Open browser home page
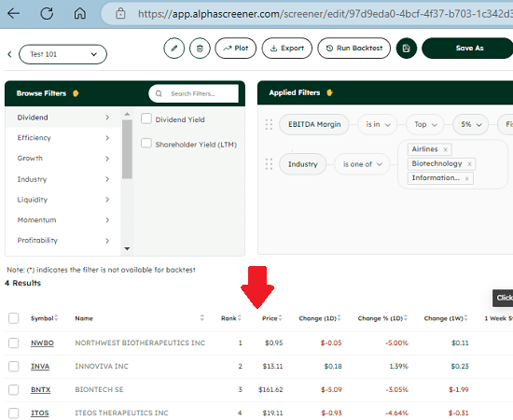 coord(80,14)
